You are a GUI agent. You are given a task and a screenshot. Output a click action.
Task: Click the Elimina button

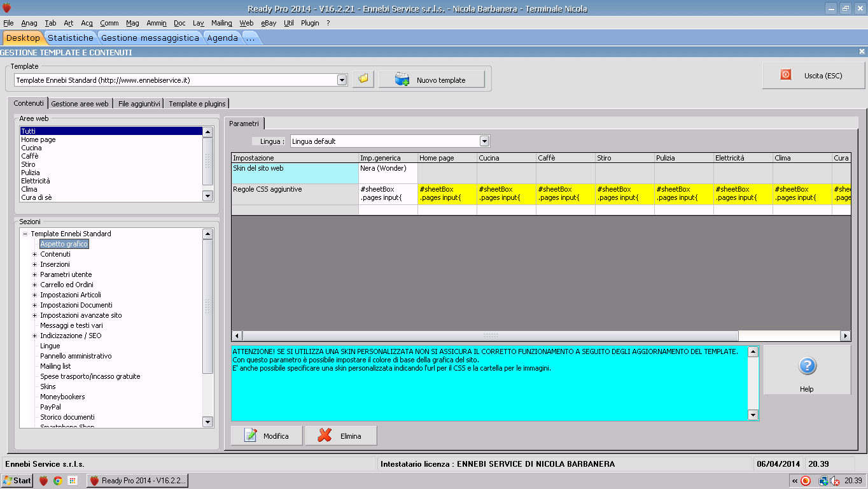pos(341,436)
